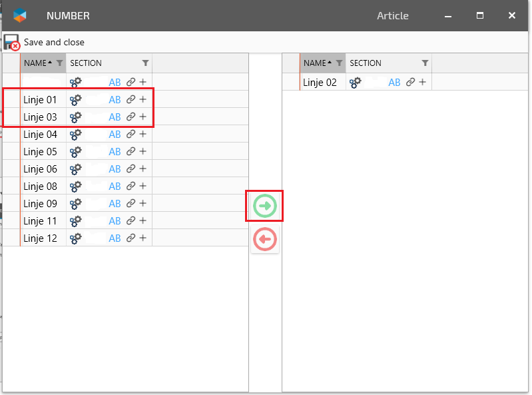Click the red move-left arrow button
Screen dimensions: 532x395
click(265, 239)
